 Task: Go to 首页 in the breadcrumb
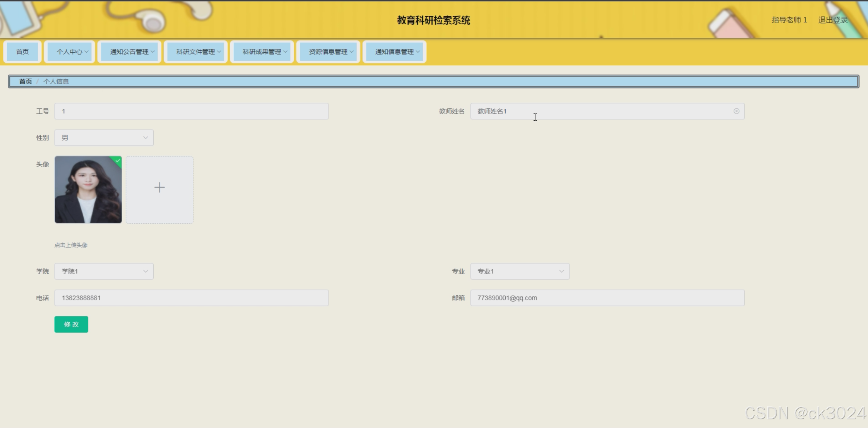coord(25,82)
